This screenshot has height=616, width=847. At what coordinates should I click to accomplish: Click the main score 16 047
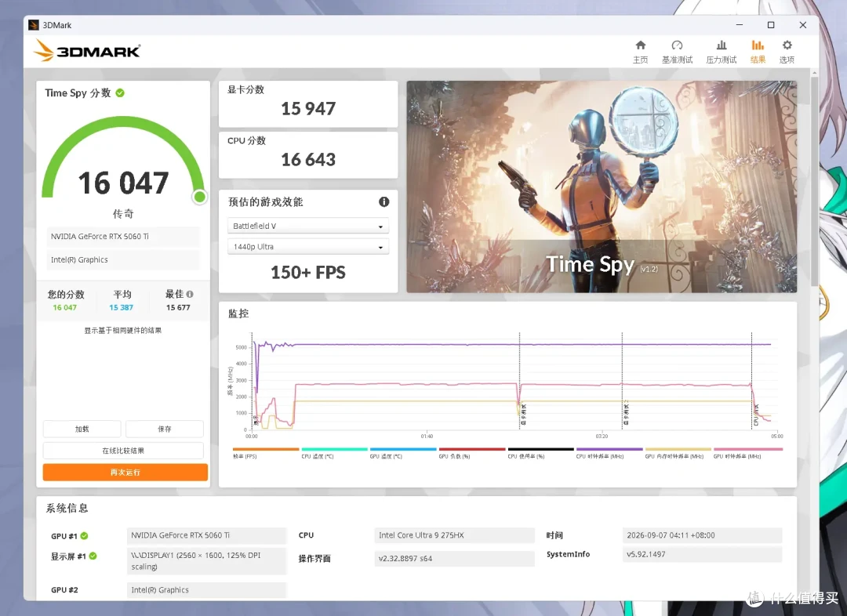(x=123, y=183)
